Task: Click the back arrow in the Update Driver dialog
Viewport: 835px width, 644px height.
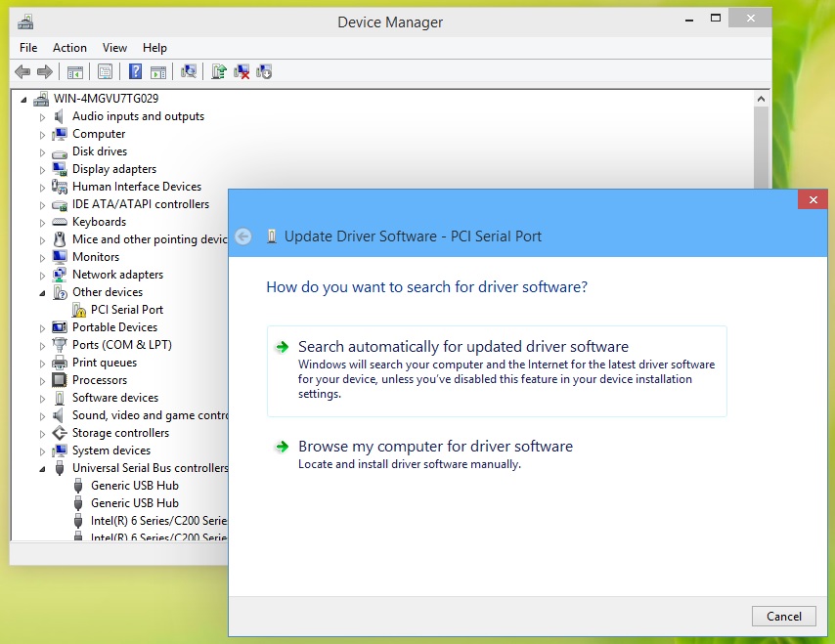Action: tap(243, 236)
